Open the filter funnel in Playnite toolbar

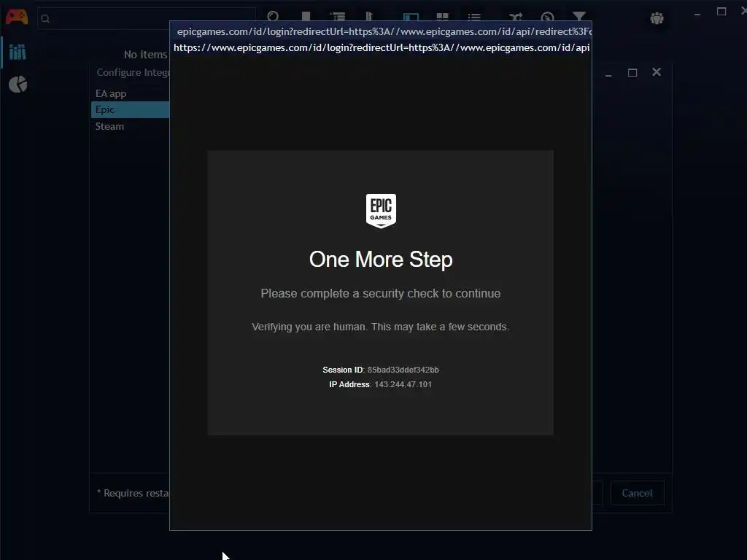coord(578,17)
